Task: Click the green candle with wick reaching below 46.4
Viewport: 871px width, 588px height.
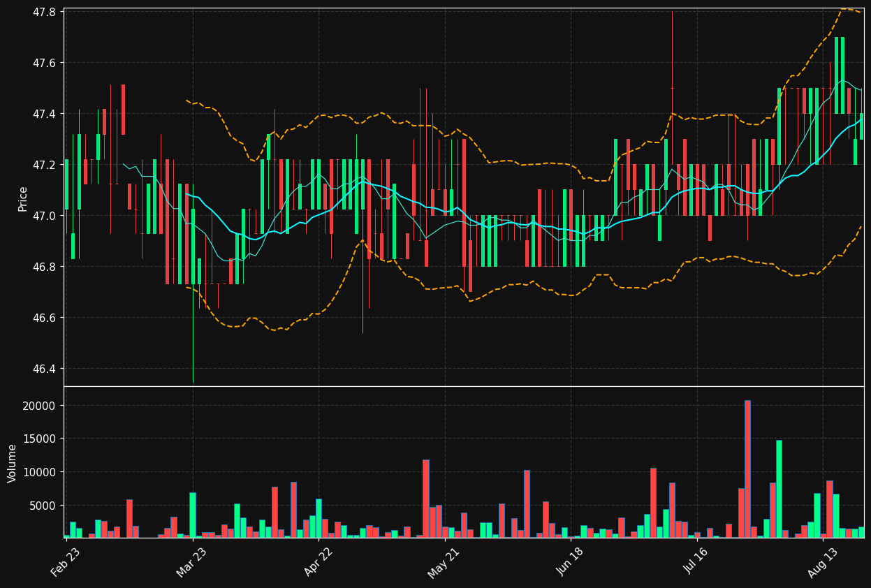Action: pos(193,283)
